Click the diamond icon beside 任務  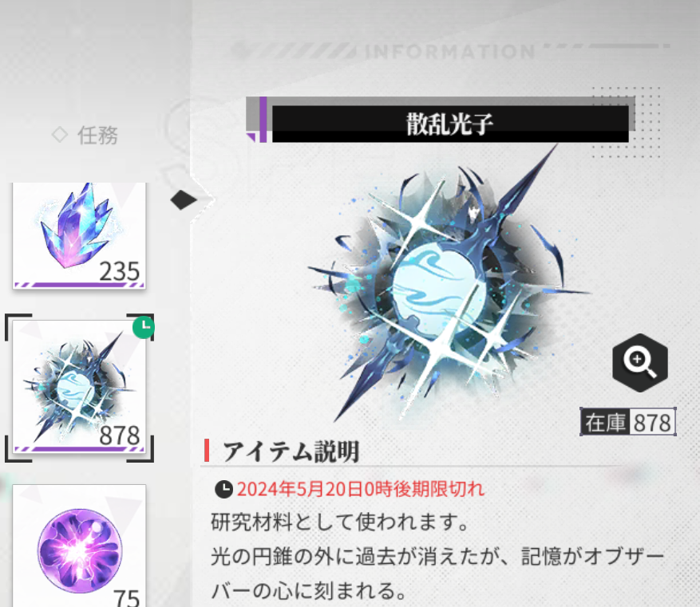(x=60, y=135)
